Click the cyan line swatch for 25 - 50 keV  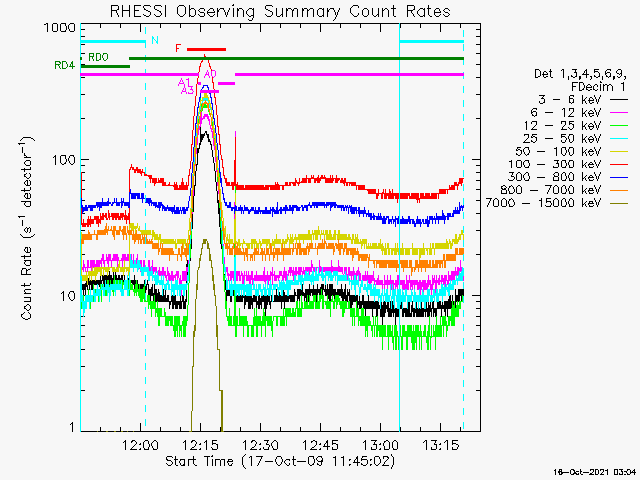pos(619,138)
